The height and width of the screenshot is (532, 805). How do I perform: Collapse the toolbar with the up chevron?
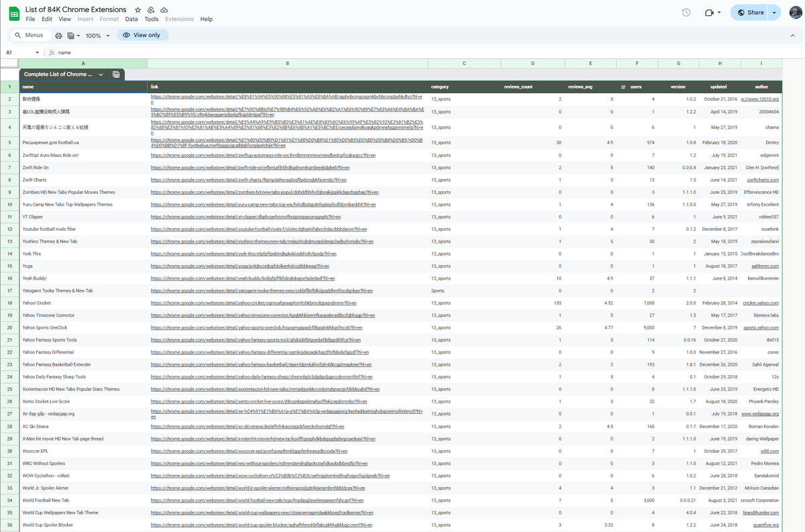coord(792,36)
